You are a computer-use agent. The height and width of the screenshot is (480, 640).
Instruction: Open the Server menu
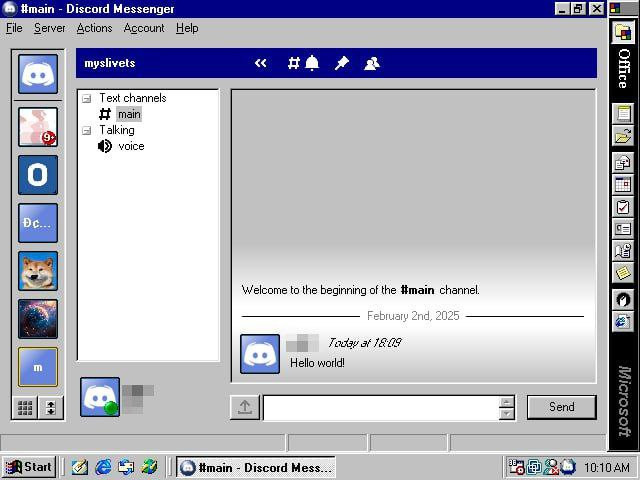point(49,28)
